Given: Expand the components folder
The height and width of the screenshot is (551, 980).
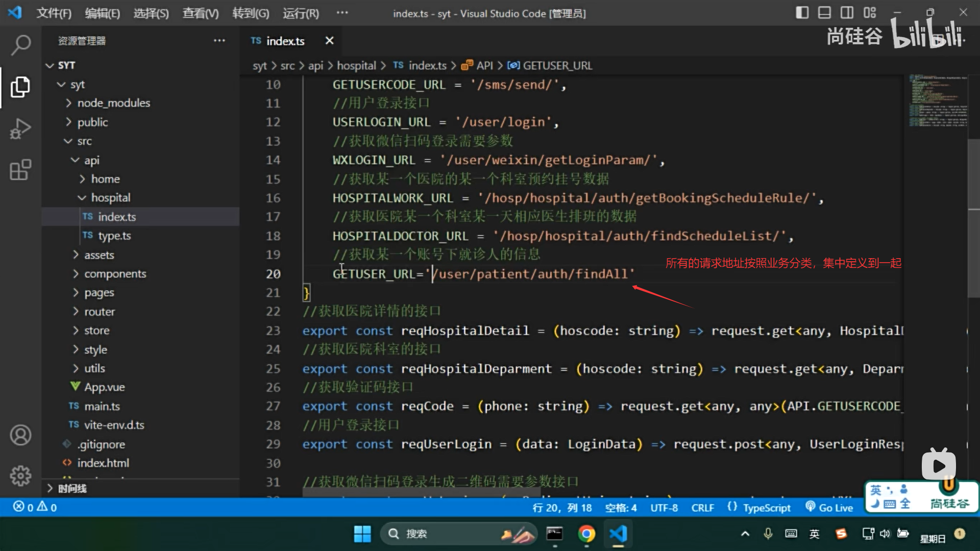Looking at the screenshot, I should coord(115,274).
